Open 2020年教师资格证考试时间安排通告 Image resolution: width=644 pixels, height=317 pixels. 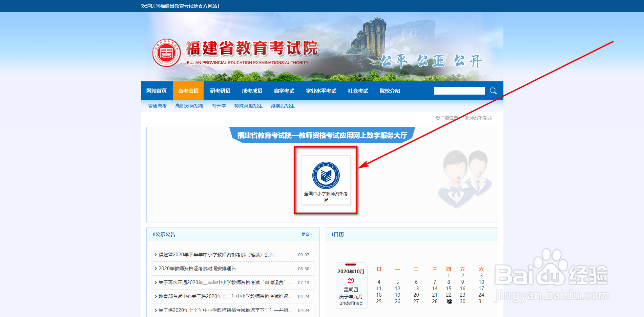pyautogui.click(x=198, y=268)
